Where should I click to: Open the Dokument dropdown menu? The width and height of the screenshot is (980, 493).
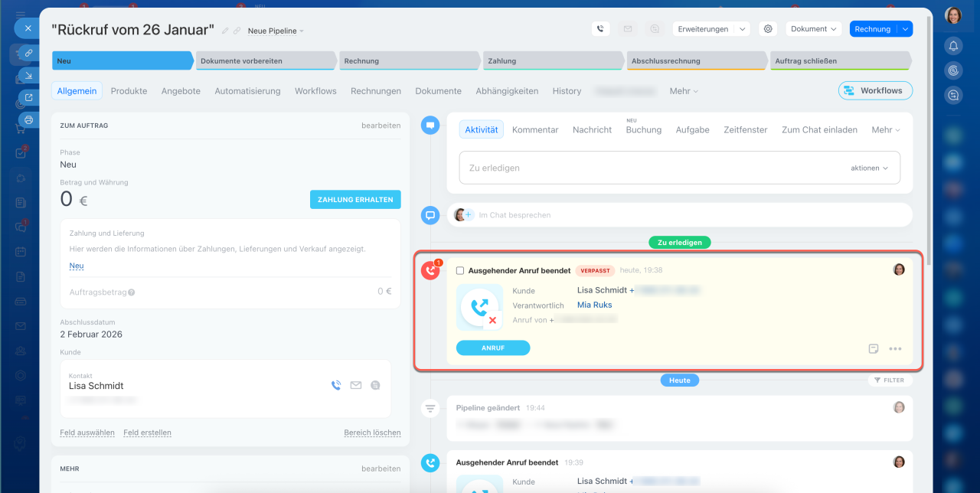[813, 29]
